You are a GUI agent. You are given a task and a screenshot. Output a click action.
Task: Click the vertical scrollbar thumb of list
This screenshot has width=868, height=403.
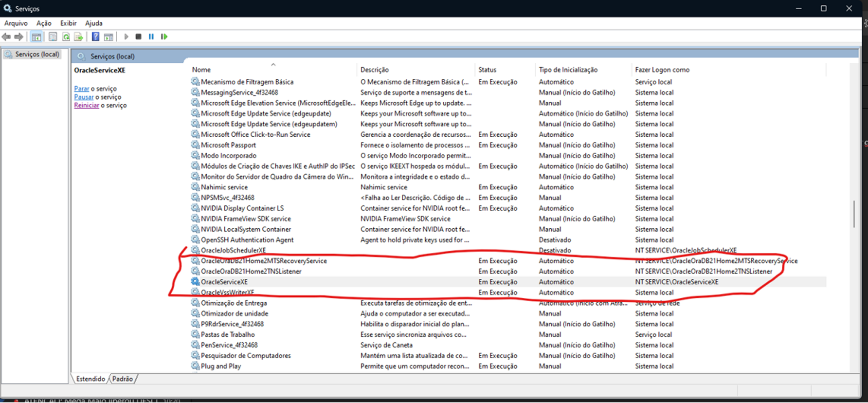click(x=854, y=214)
